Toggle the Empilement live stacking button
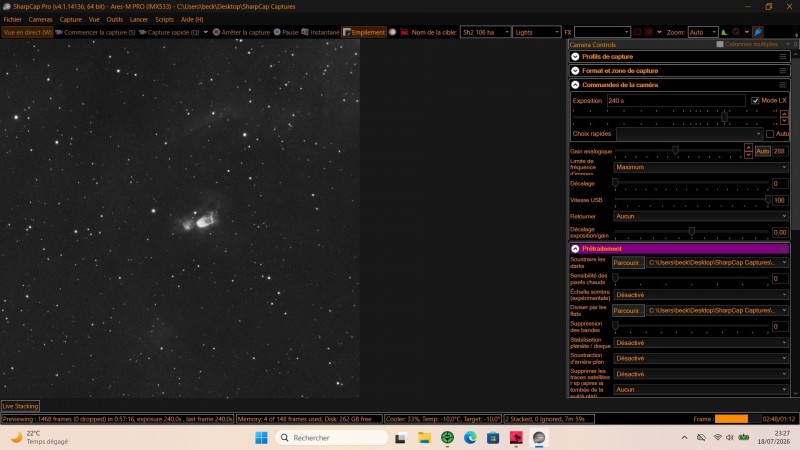The width and height of the screenshot is (800, 450). coord(364,32)
